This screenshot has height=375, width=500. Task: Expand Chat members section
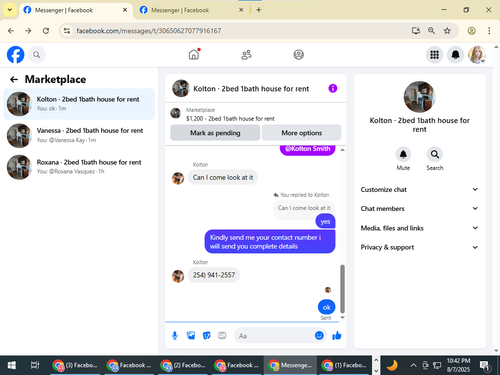coord(419,209)
